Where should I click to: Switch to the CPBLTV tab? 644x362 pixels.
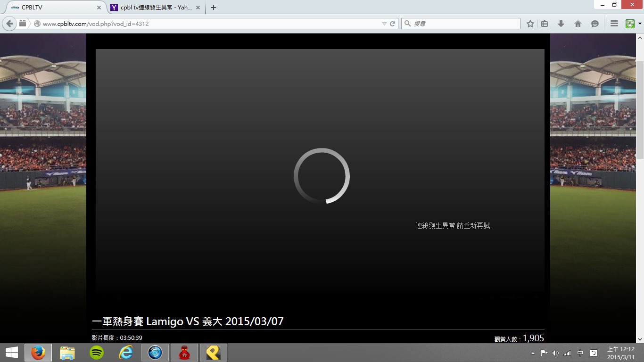(x=57, y=8)
